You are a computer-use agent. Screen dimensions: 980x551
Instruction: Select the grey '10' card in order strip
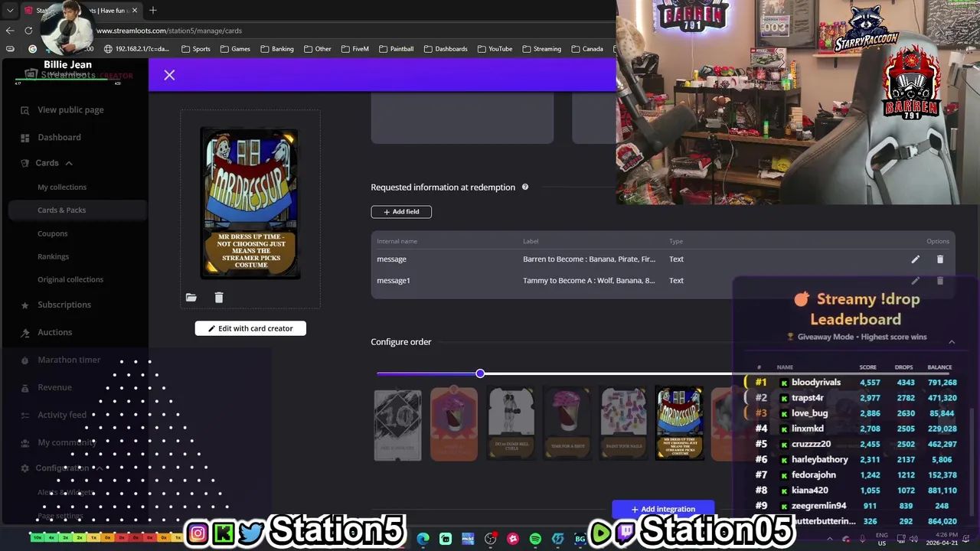[x=397, y=425]
